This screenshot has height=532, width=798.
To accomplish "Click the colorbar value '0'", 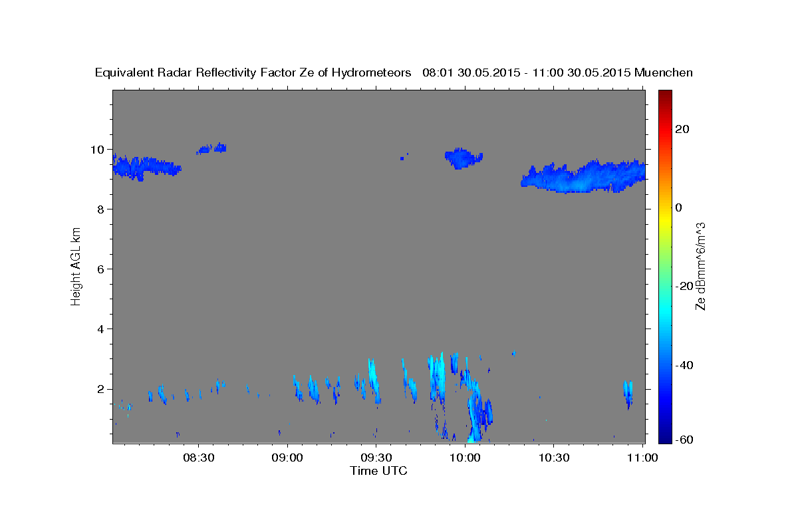I will (x=679, y=207).
